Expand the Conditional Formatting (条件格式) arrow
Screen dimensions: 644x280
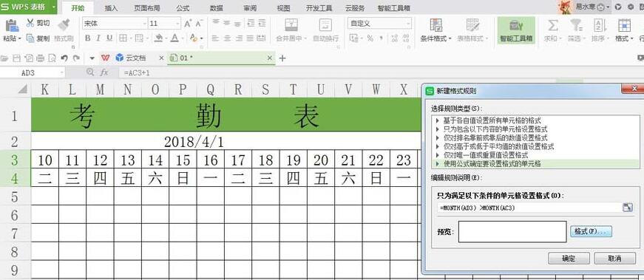450,38
